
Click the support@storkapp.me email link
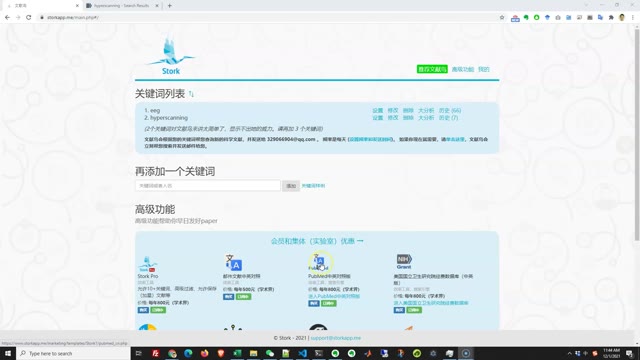pos(336,338)
